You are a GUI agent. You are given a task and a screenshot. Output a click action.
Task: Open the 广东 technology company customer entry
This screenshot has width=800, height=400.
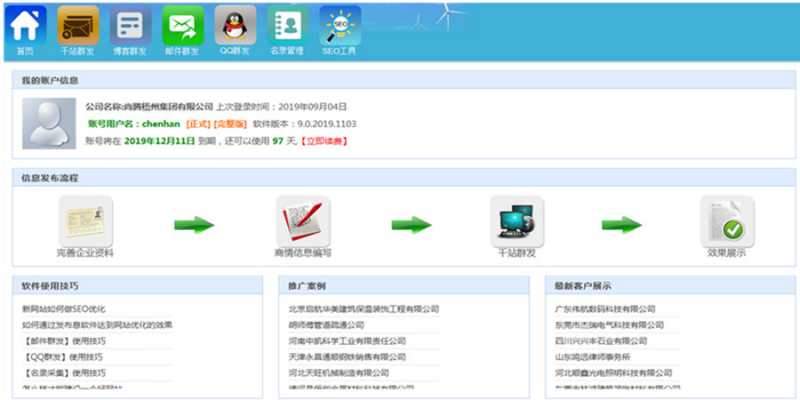605,309
